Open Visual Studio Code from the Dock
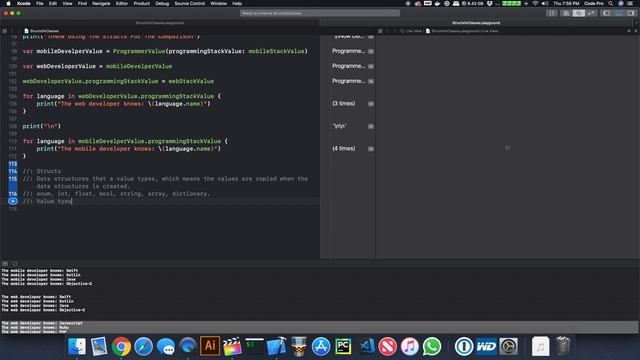640x360 pixels. tap(367, 347)
